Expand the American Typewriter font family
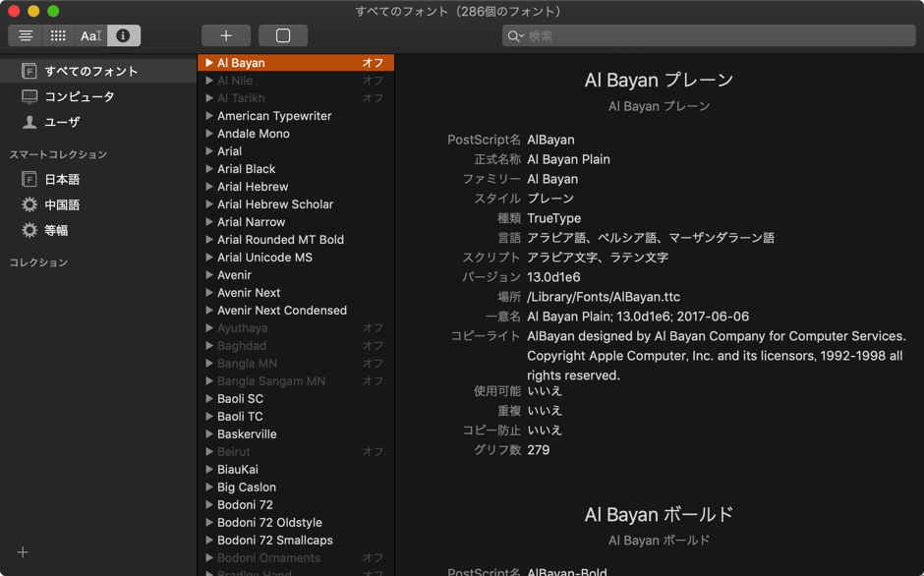 (209, 116)
